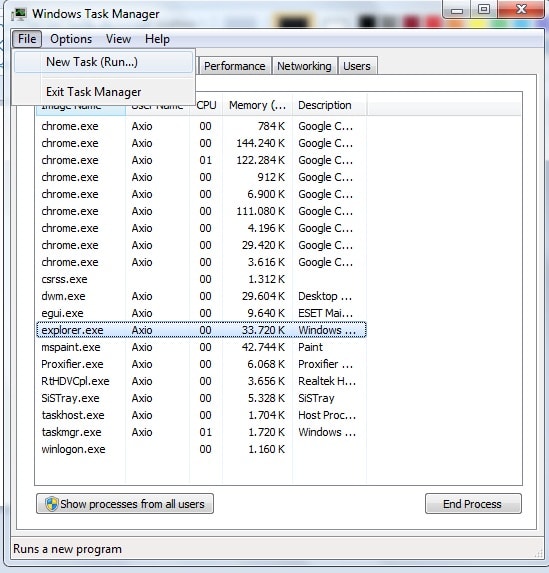Viewport: 549px width, 573px height.
Task: Select chrome.exe using 3.616 K memory
Action: click(x=201, y=262)
